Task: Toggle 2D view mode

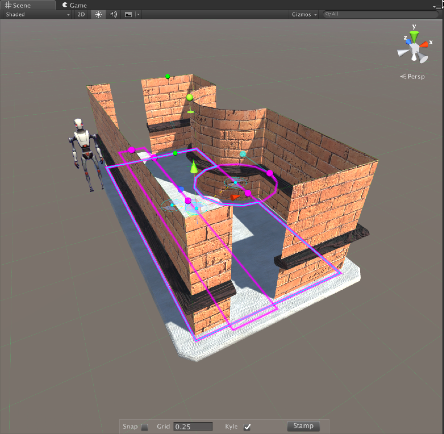Action: pos(81,14)
